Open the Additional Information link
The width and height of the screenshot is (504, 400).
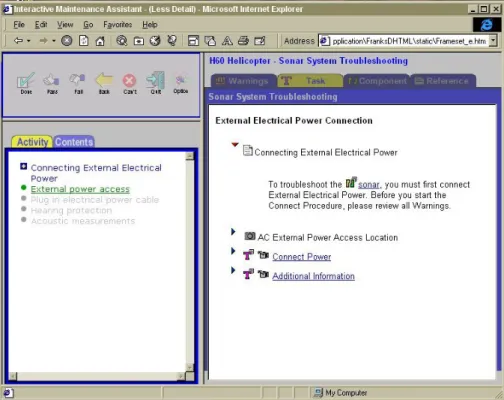pos(313,276)
